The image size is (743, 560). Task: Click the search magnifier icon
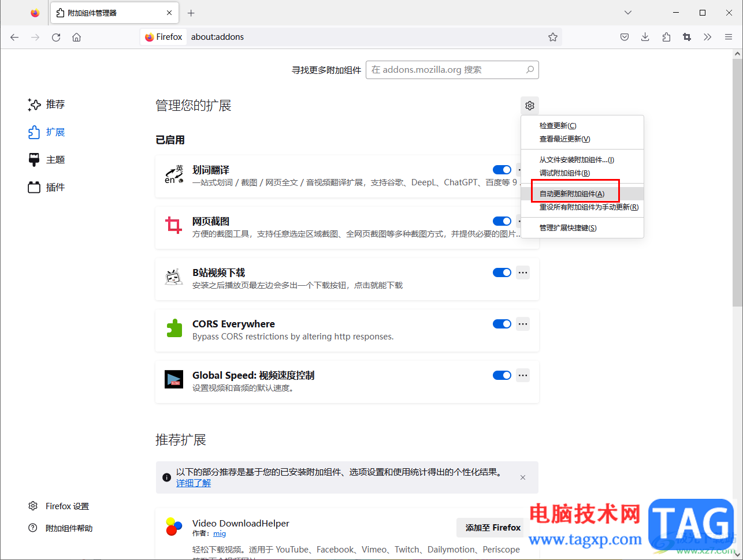pos(530,70)
